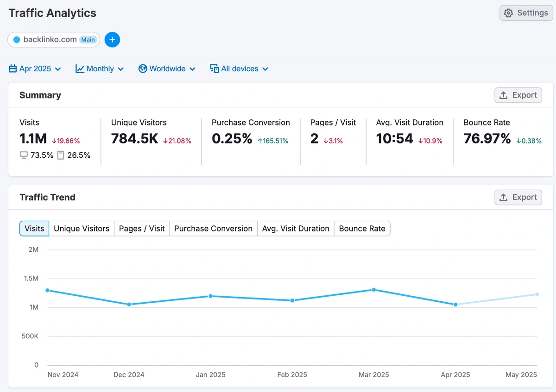Select the Bounce Rate chart tab
The image size is (556, 392).
click(x=362, y=229)
